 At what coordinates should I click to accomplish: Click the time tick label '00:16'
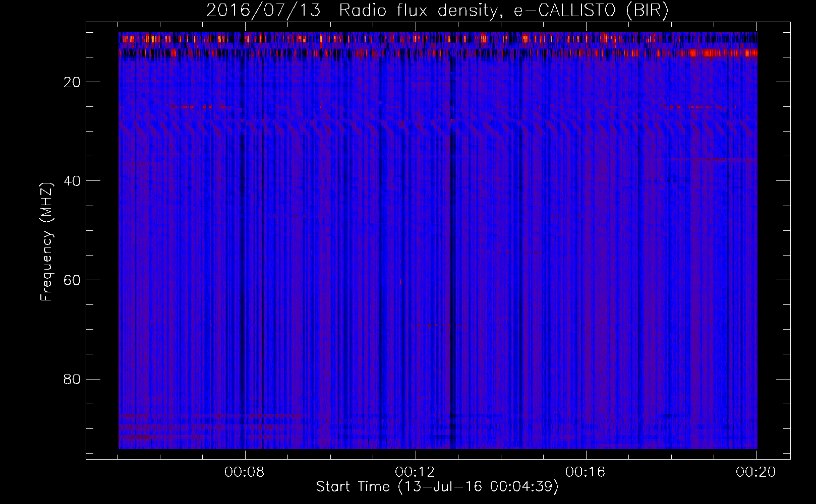tap(586, 472)
